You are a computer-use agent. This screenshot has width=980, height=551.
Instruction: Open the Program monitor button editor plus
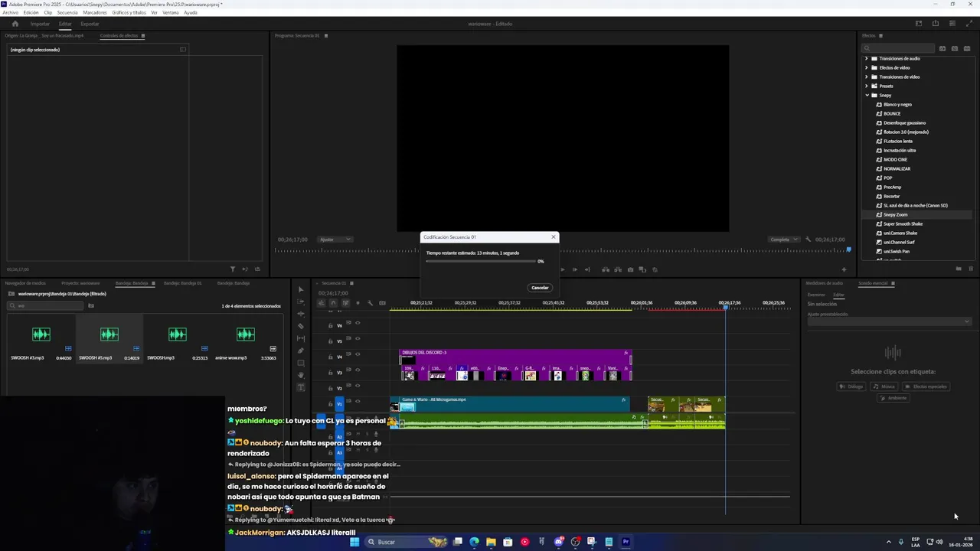click(x=844, y=269)
